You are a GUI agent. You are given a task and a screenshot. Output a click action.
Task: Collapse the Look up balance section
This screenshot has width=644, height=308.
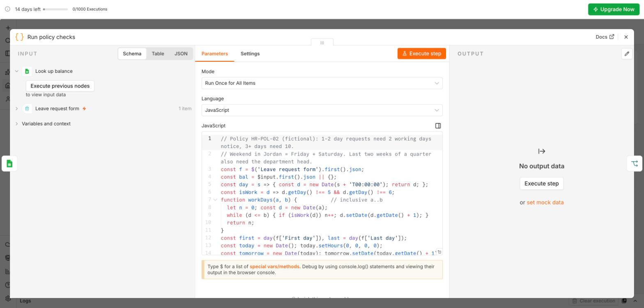click(x=17, y=71)
